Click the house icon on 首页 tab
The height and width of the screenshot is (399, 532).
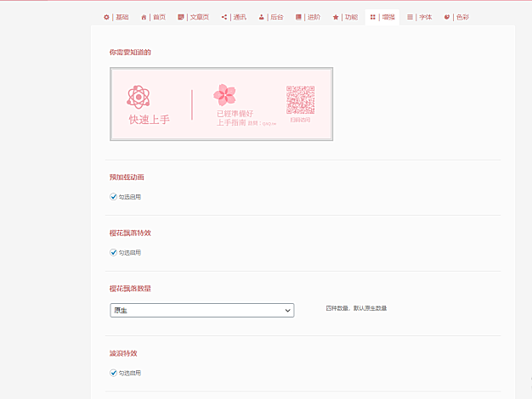(x=144, y=17)
